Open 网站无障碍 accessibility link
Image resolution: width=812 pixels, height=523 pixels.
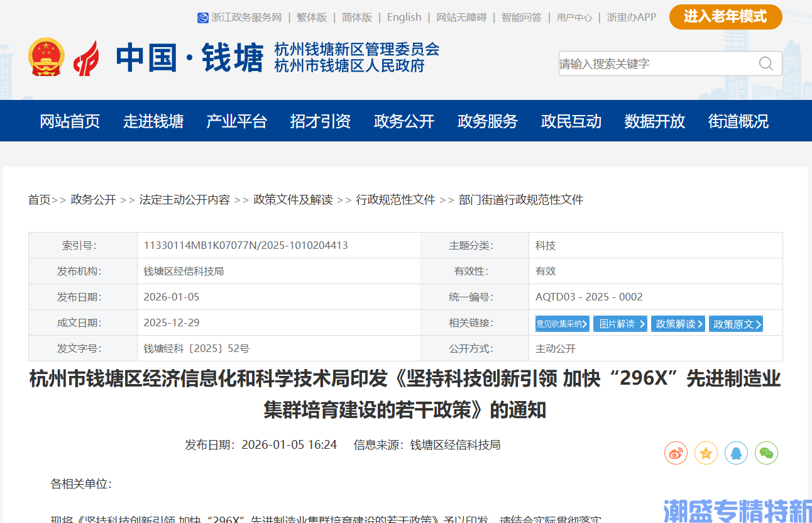click(x=461, y=18)
